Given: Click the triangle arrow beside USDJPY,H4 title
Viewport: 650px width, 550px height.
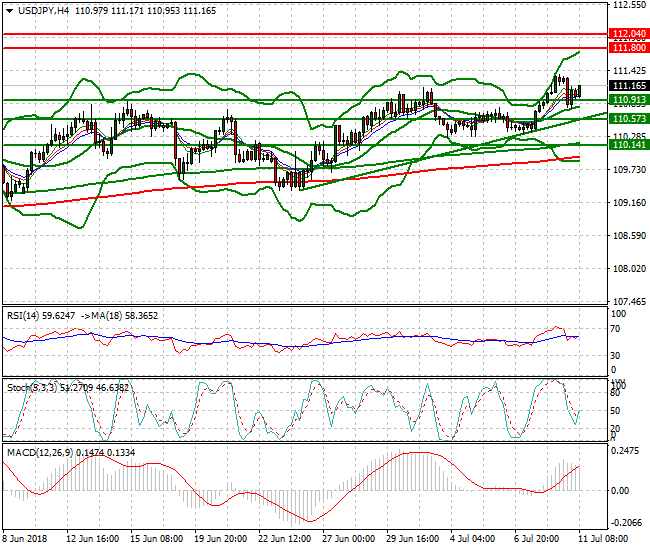Looking at the screenshot, I should tap(8, 11).
